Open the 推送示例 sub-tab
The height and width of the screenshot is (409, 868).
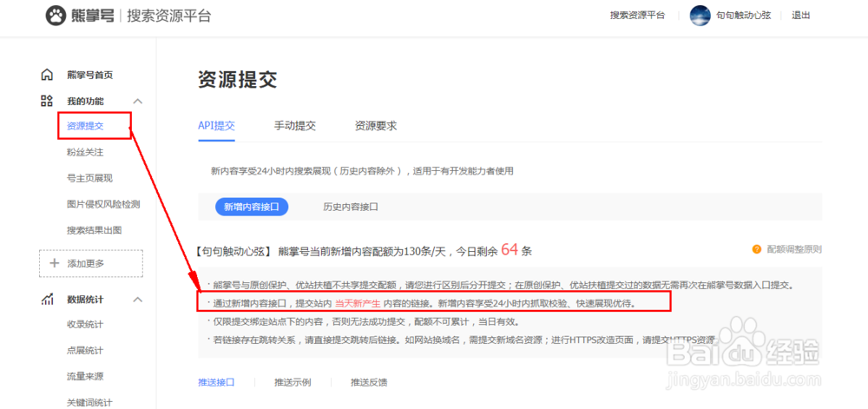click(x=293, y=382)
